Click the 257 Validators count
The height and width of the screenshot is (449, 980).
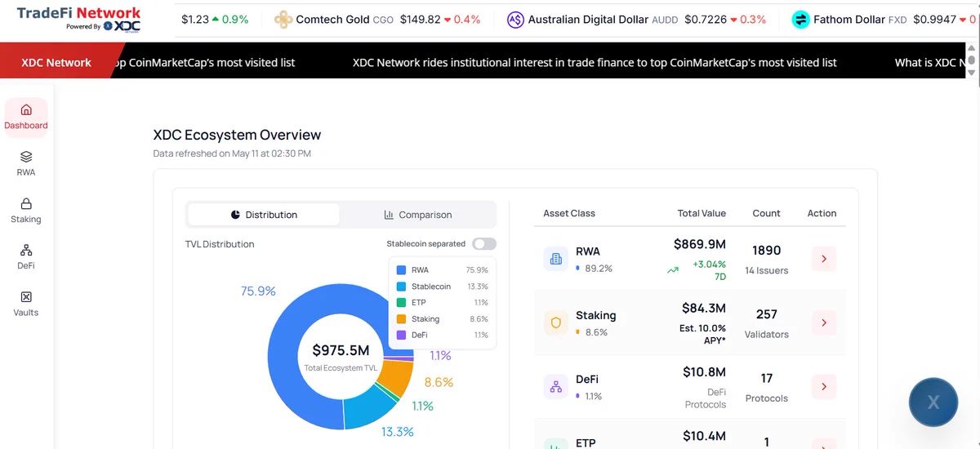(x=767, y=314)
